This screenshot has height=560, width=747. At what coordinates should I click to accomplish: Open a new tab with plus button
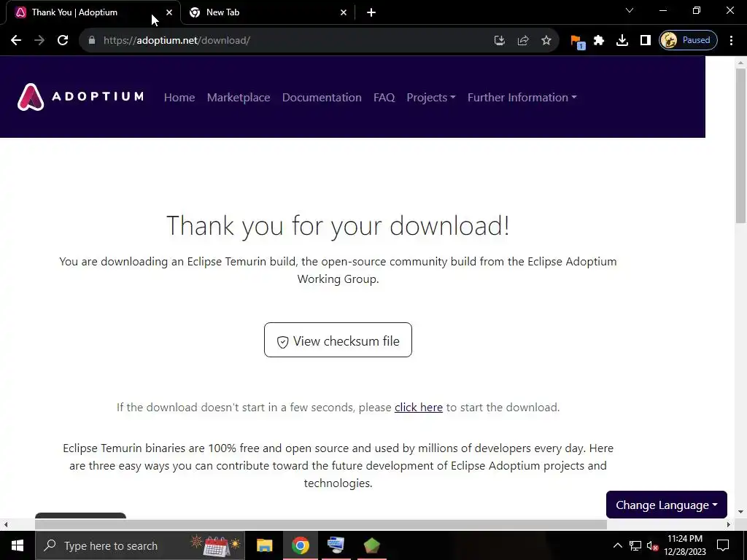pyautogui.click(x=371, y=13)
